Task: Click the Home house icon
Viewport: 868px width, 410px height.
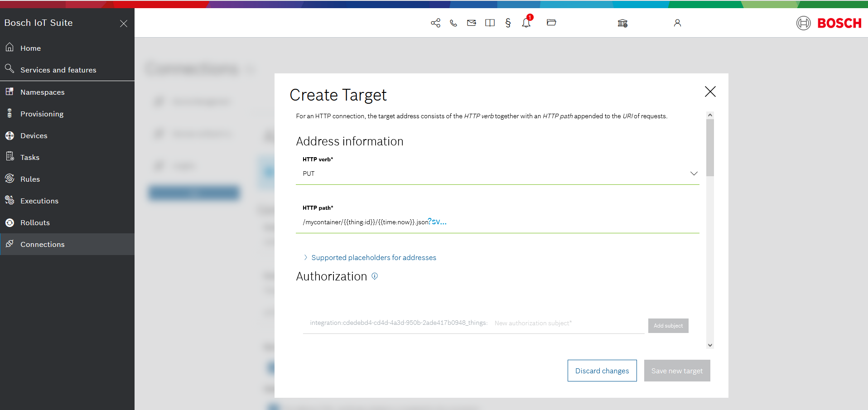Action: point(10,47)
